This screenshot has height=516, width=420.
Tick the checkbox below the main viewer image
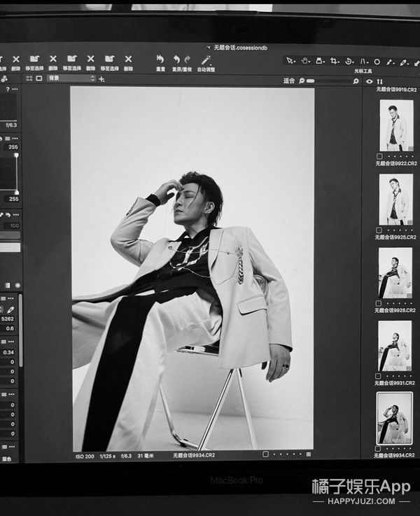click(x=266, y=454)
